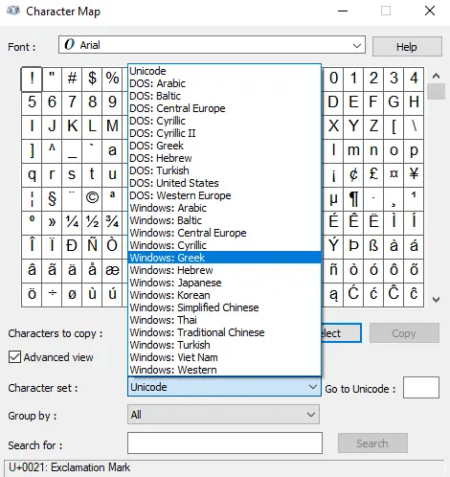Screen dimensions: 450x477
Task: Choose DOS: Hebrew list entry
Action: pos(224,158)
